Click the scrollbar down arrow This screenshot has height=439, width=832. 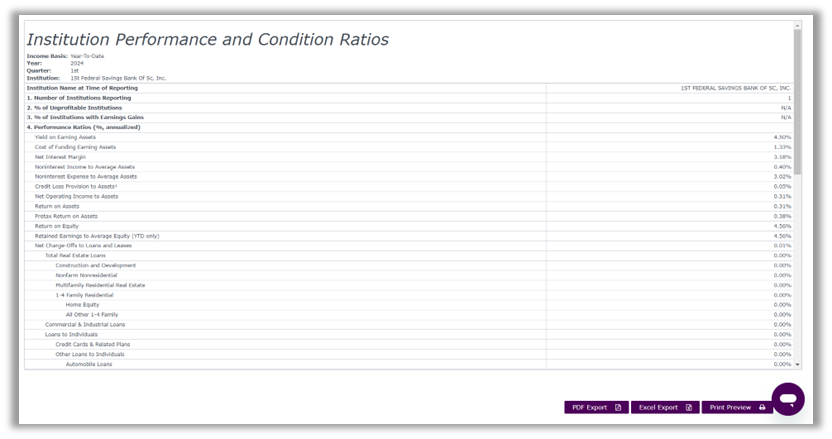click(797, 365)
